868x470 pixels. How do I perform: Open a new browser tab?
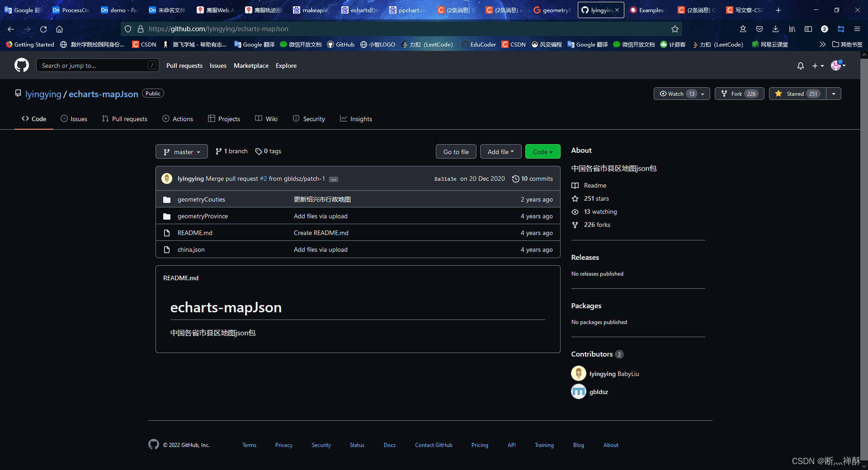(x=778, y=10)
